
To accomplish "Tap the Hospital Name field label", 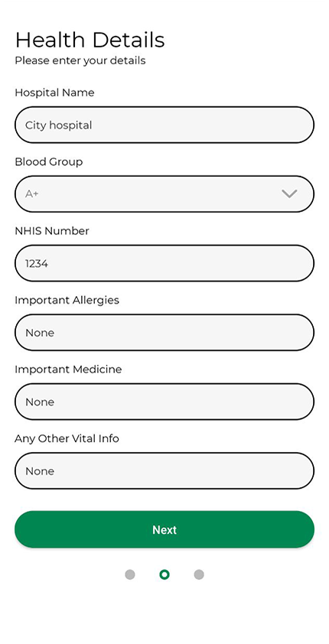I will [54, 93].
